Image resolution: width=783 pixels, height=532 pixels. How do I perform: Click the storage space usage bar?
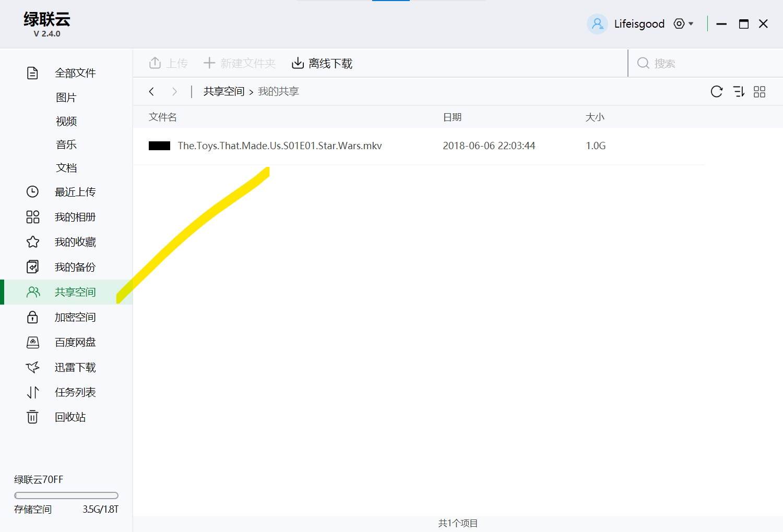(x=66, y=495)
